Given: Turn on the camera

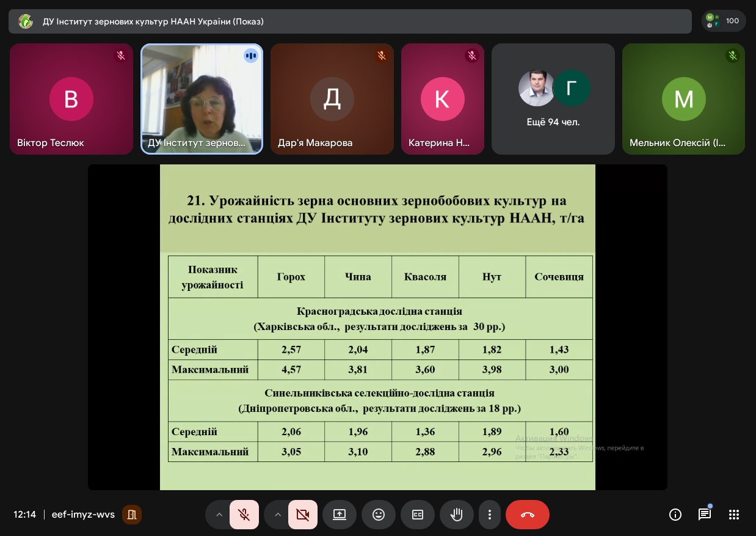Looking at the screenshot, I should coord(302,515).
